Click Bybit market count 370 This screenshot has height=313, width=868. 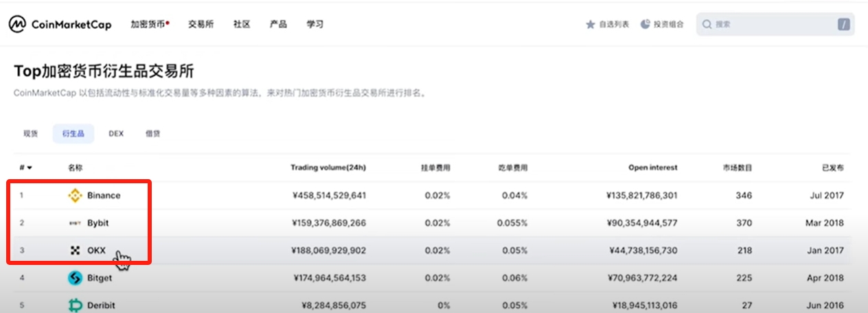[744, 223]
